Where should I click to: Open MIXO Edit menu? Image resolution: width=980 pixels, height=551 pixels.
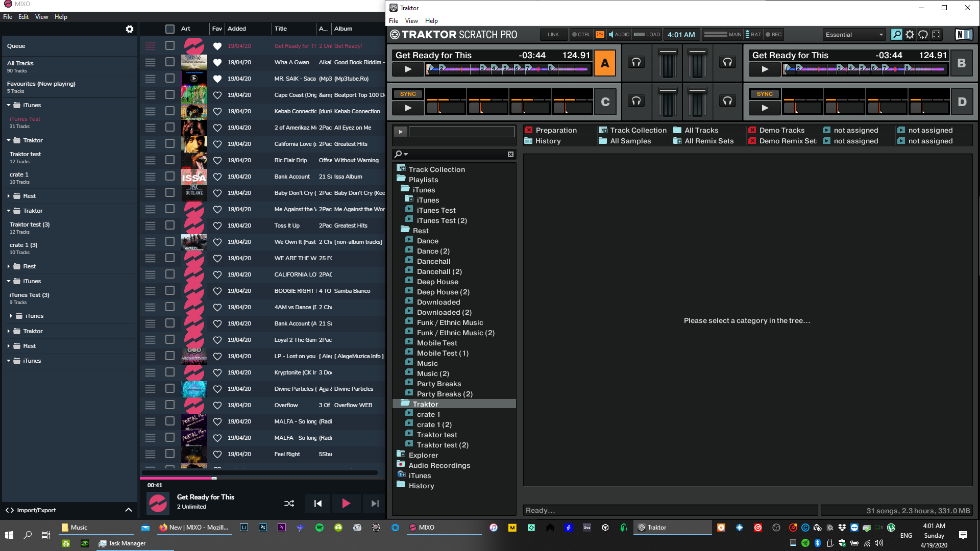click(x=23, y=17)
